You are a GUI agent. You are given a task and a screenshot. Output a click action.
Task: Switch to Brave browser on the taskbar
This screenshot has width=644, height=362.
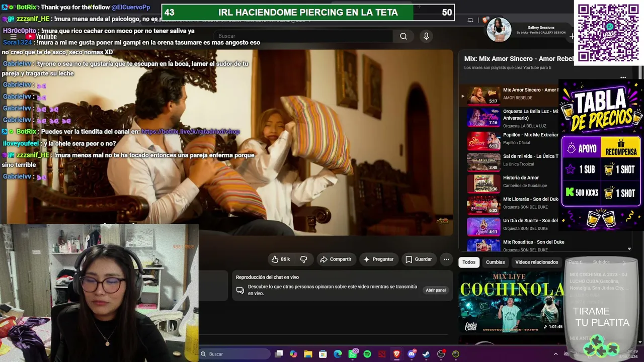coord(396,354)
